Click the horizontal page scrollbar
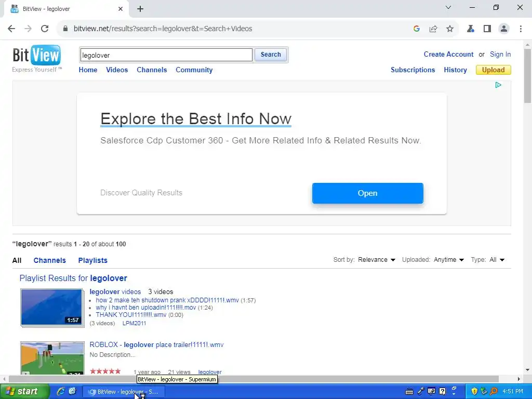 click(254, 379)
